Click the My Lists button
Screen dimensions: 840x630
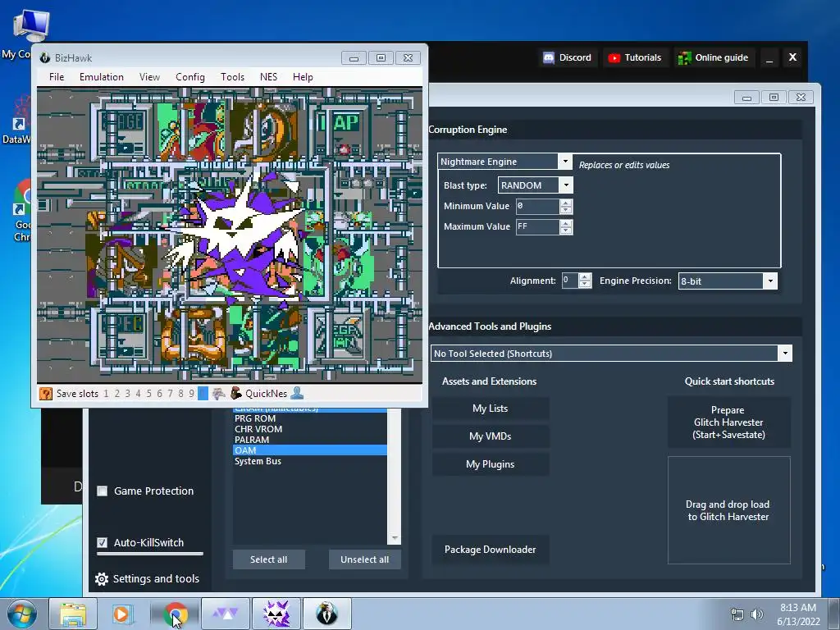coord(491,409)
